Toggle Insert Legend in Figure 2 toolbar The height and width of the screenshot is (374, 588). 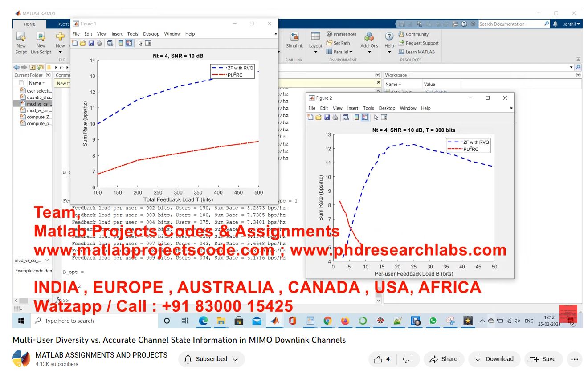coord(365,117)
